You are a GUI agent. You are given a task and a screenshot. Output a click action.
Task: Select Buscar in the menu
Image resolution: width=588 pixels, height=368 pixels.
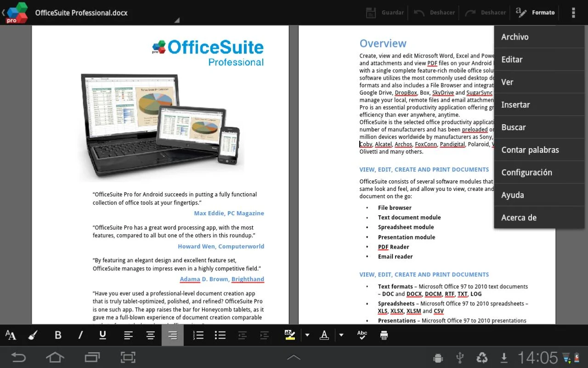(539, 127)
